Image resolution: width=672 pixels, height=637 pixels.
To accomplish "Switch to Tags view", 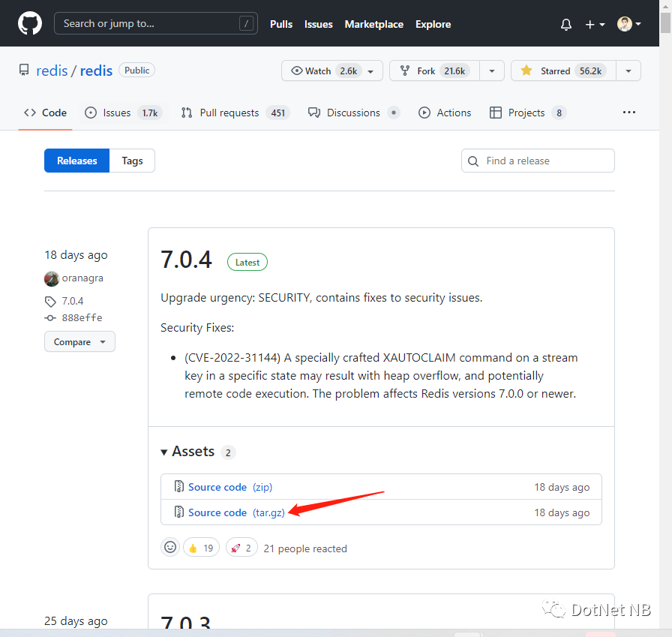I will coord(132,161).
